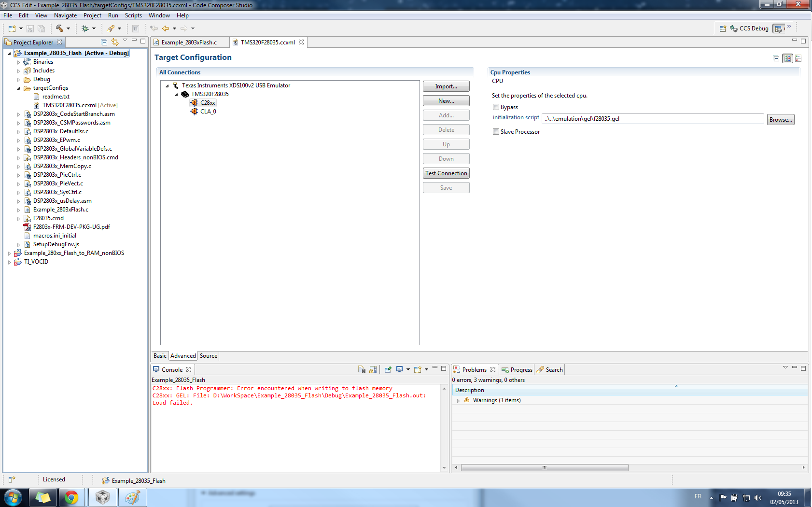Open the New wizard dropdown arrow
The width and height of the screenshot is (812, 507).
tap(21, 28)
